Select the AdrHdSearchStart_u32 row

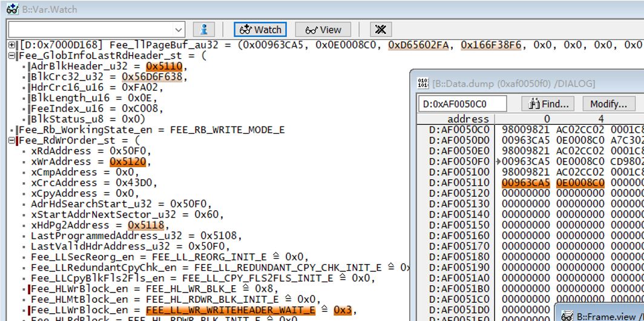pos(121,204)
